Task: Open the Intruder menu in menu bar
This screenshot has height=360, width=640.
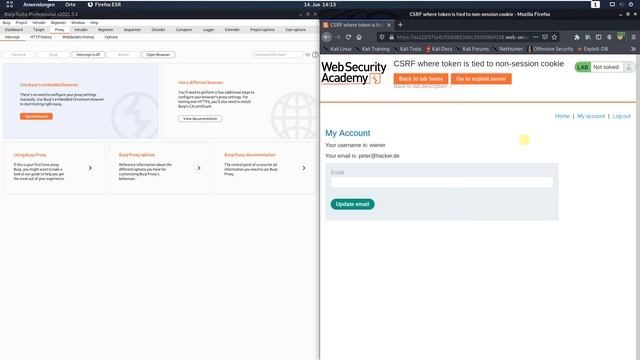Action: tap(39, 22)
